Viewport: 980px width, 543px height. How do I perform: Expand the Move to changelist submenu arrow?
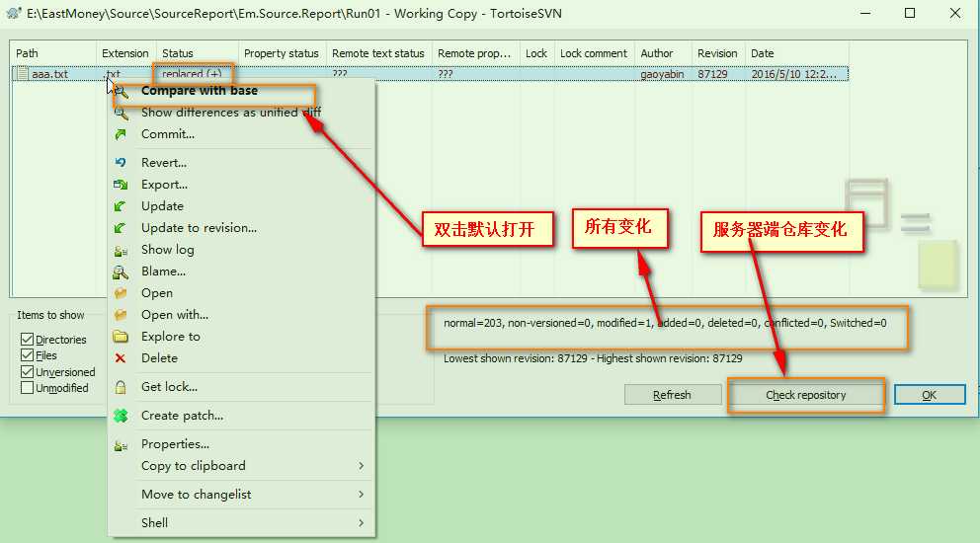pyautogui.click(x=362, y=495)
